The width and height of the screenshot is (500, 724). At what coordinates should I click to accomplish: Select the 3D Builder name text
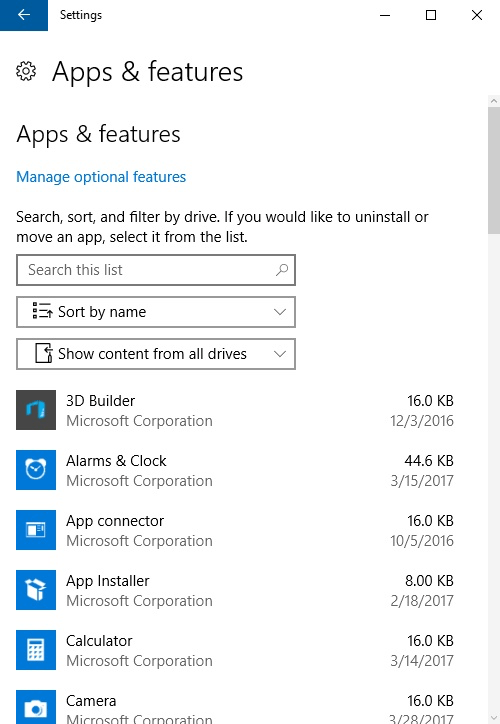[x=101, y=401]
